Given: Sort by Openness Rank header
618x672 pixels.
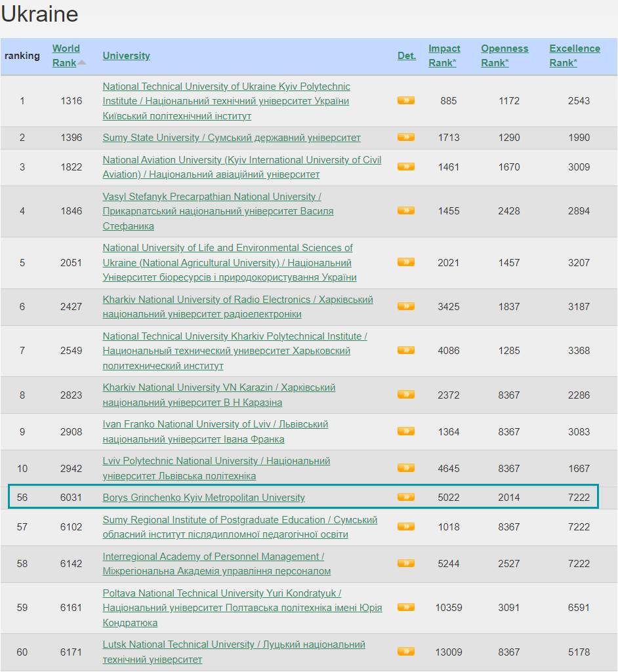Looking at the screenshot, I should pyautogui.click(x=504, y=56).
